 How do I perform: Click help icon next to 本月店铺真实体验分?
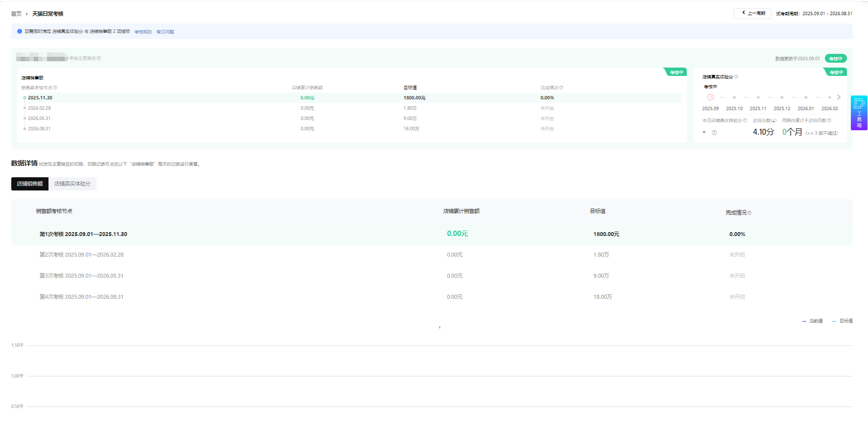[745, 120]
